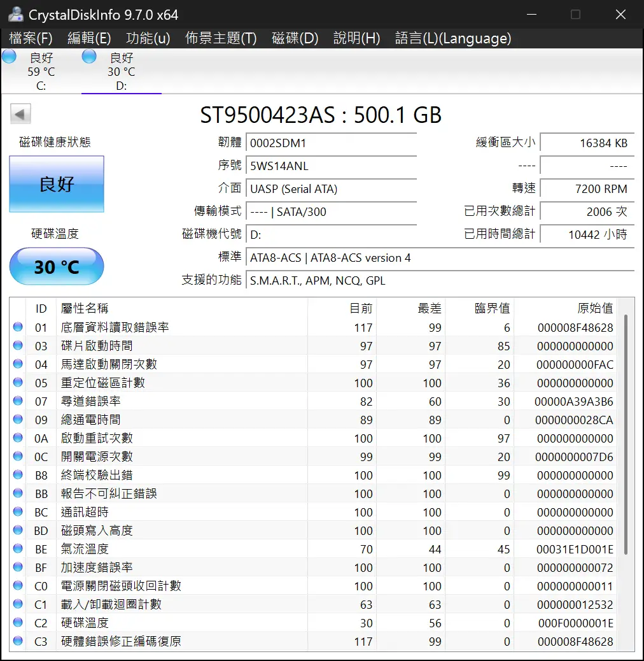Click status dot of attribute 01 row

[18, 327]
